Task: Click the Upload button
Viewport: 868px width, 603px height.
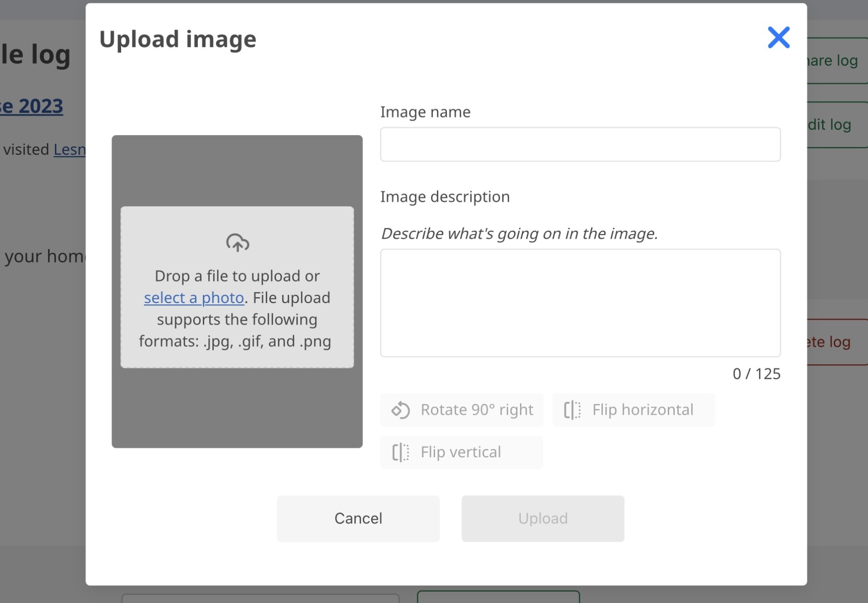Action: pos(543,518)
